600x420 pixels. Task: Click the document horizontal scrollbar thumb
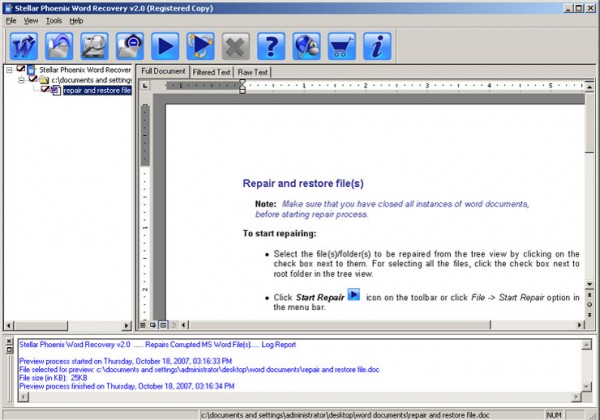340,325
